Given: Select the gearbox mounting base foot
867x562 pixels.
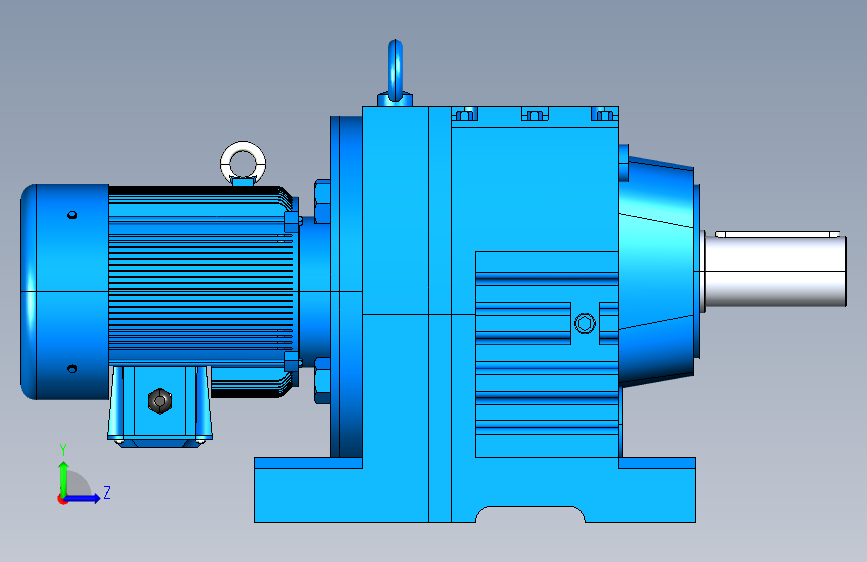Looking at the screenshot, I should point(475,490).
